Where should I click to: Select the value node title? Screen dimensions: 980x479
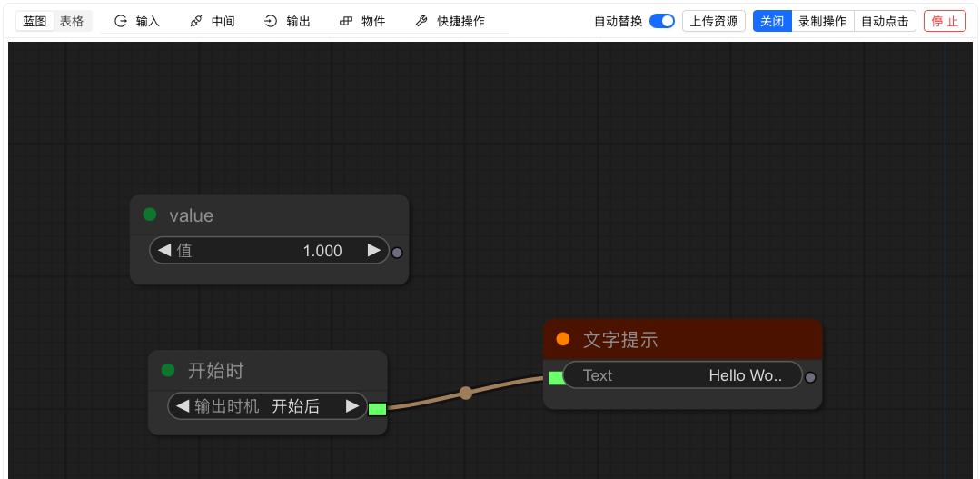[192, 215]
